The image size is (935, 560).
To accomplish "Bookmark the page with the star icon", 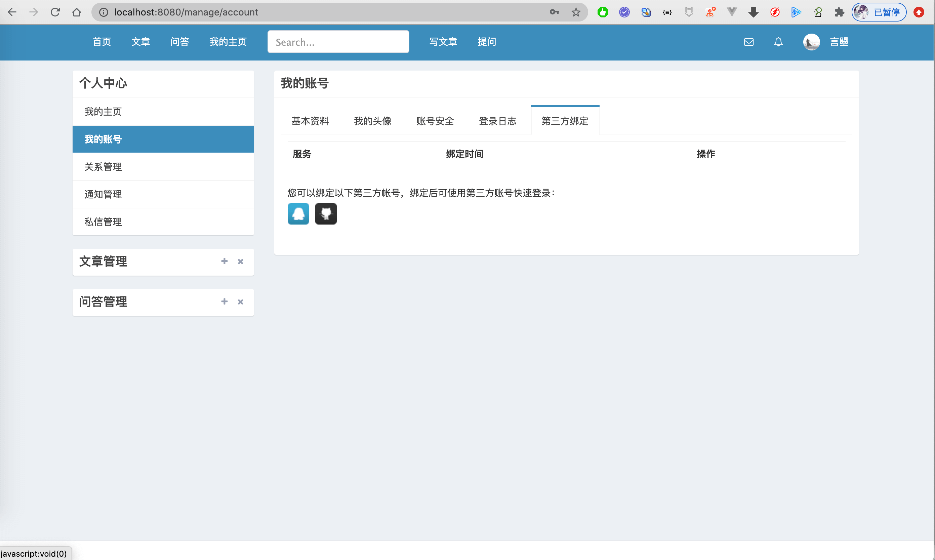I will [x=575, y=12].
